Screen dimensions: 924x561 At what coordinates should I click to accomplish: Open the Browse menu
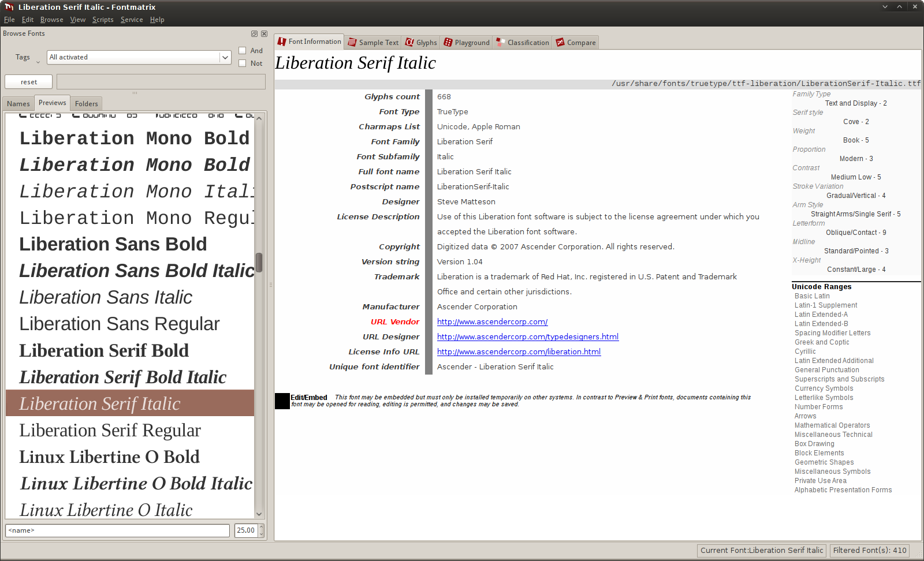click(x=52, y=20)
